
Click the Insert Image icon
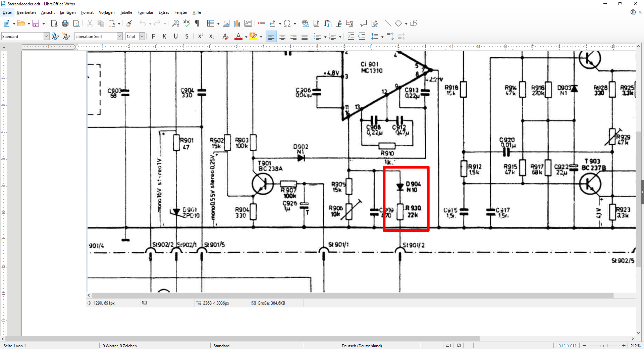226,23
